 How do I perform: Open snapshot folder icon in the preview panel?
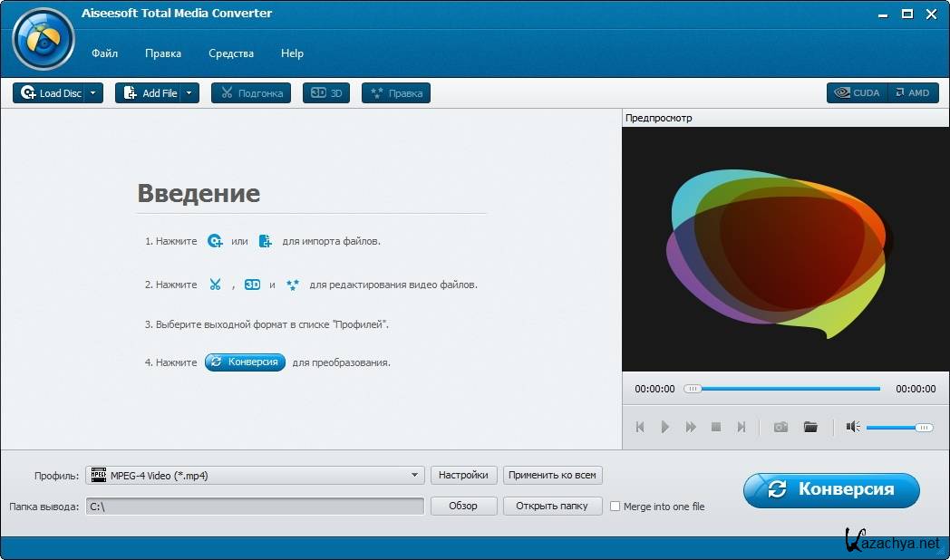(810, 427)
